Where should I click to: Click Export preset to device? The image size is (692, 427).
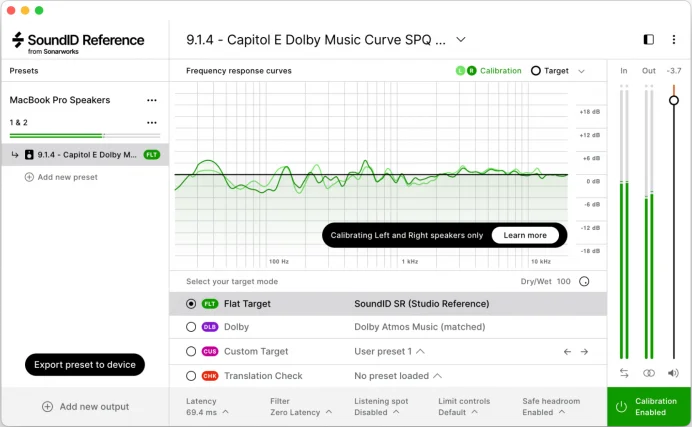pos(85,365)
